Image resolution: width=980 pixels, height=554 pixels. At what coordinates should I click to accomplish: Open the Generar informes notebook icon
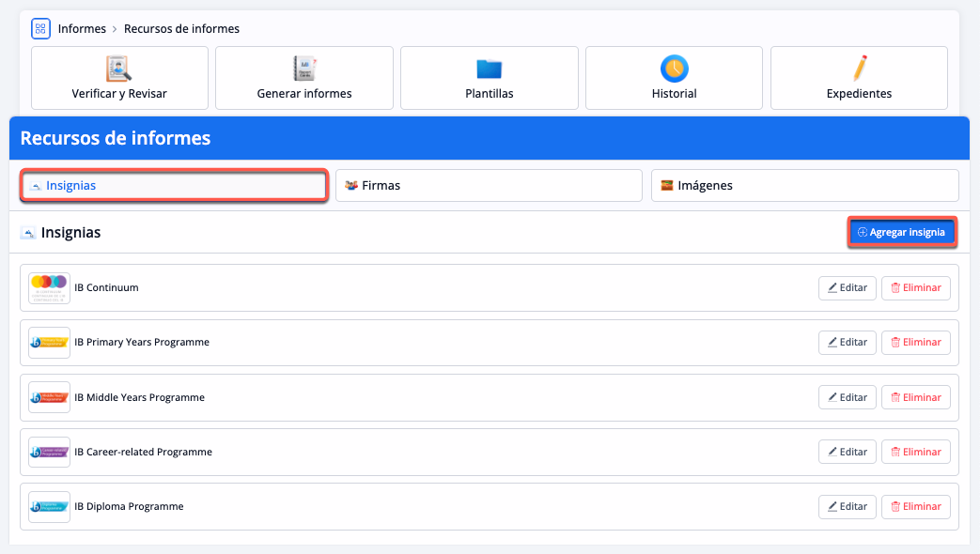point(304,69)
